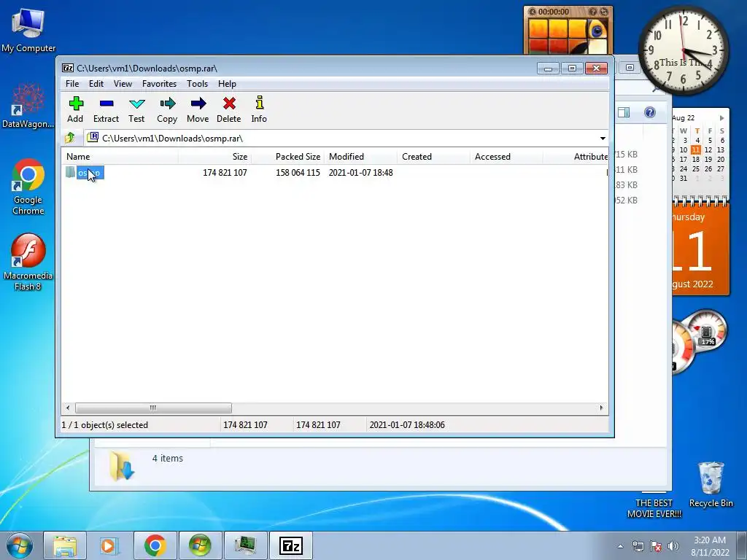
Task: Open the File menu
Action: pyautogui.click(x=72, y=84)
